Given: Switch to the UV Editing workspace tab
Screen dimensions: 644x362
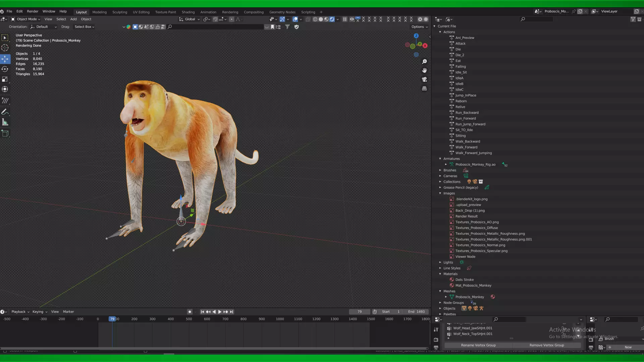Looking at the screenshot, I should pyautogui.click(x=141, y=12).
